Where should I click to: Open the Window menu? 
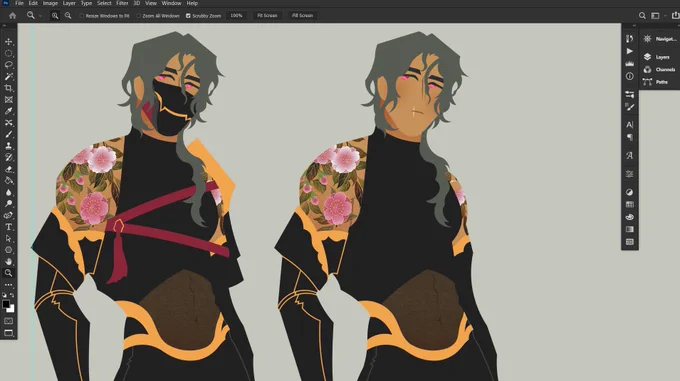pos(171,3)
